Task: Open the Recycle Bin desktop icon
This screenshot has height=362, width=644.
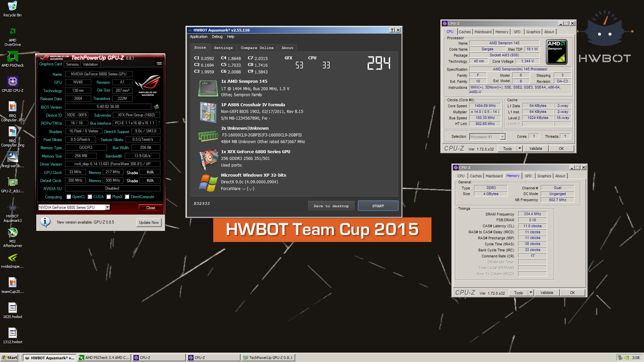Action: 12,9
